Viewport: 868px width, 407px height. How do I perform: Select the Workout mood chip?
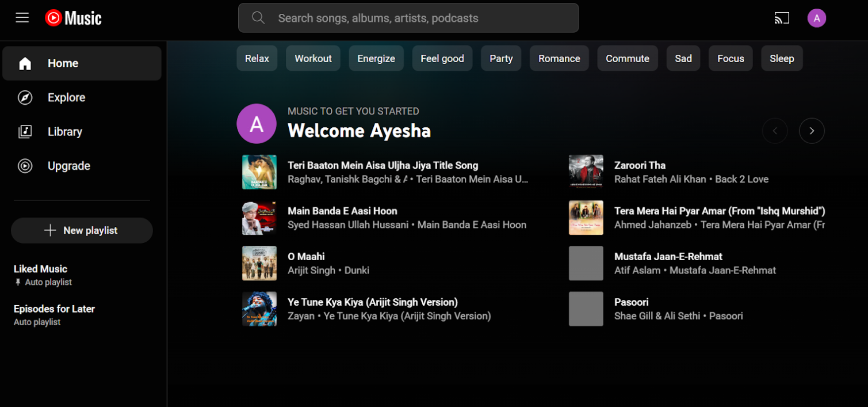point(313,59)
